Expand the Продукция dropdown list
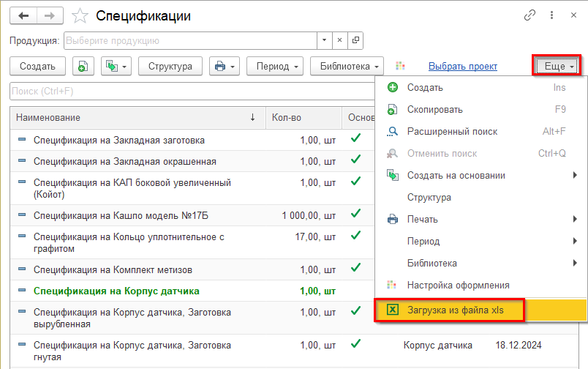The height and width of the screenshot is (369, 588). [x=324, y=41]
